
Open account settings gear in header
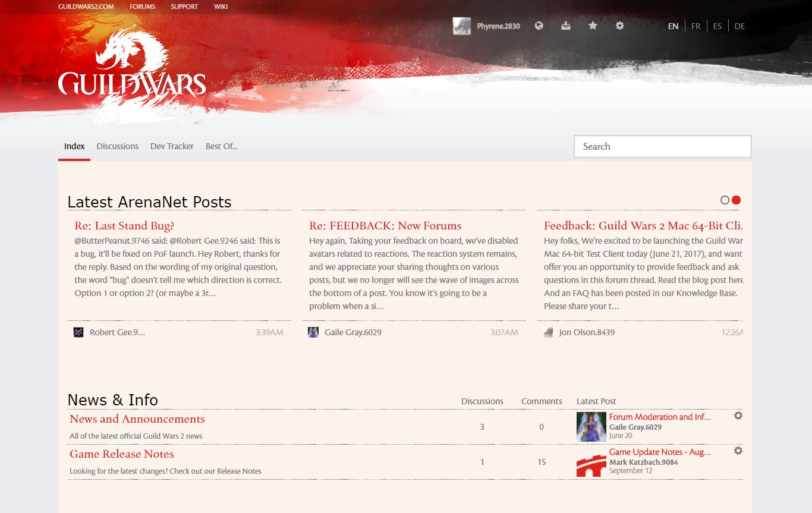pos(619,26)
